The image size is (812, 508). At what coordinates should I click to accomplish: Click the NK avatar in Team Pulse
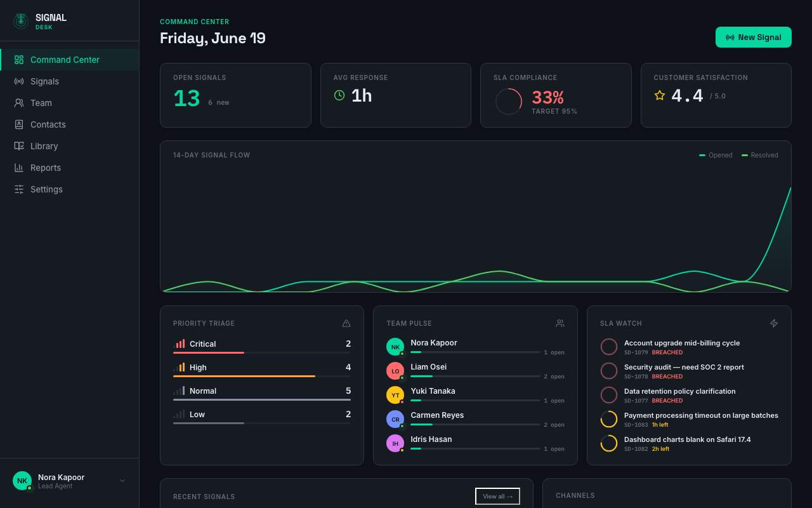point(395,347)
